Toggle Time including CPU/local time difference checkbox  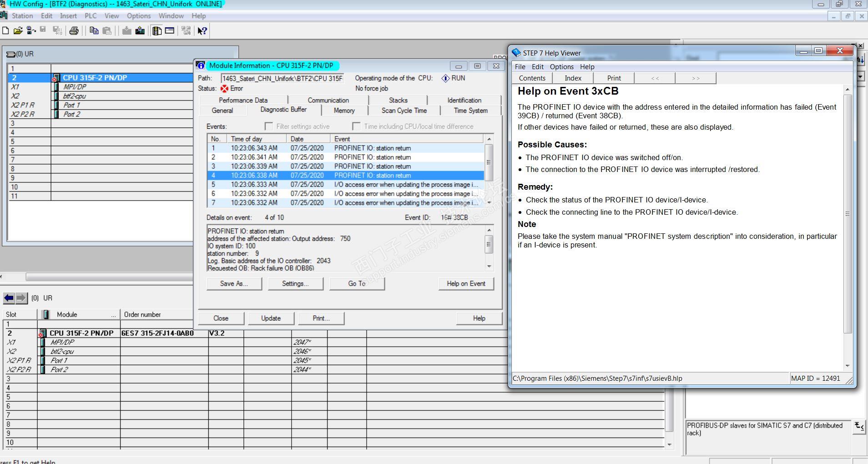click(x=356, y=126)
